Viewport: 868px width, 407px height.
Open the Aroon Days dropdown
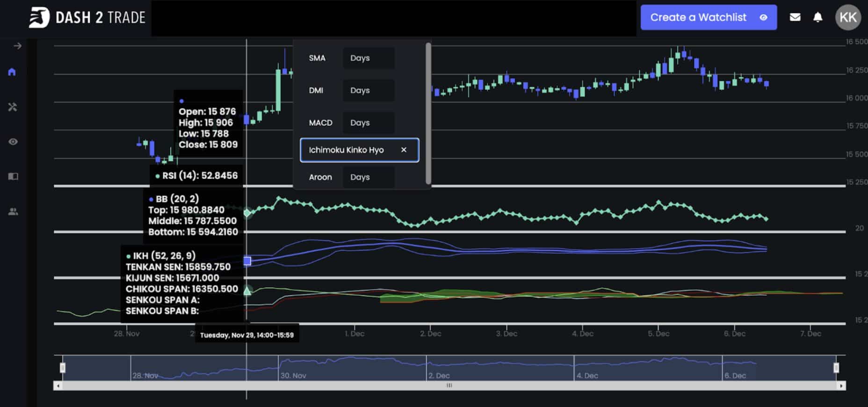369,177
